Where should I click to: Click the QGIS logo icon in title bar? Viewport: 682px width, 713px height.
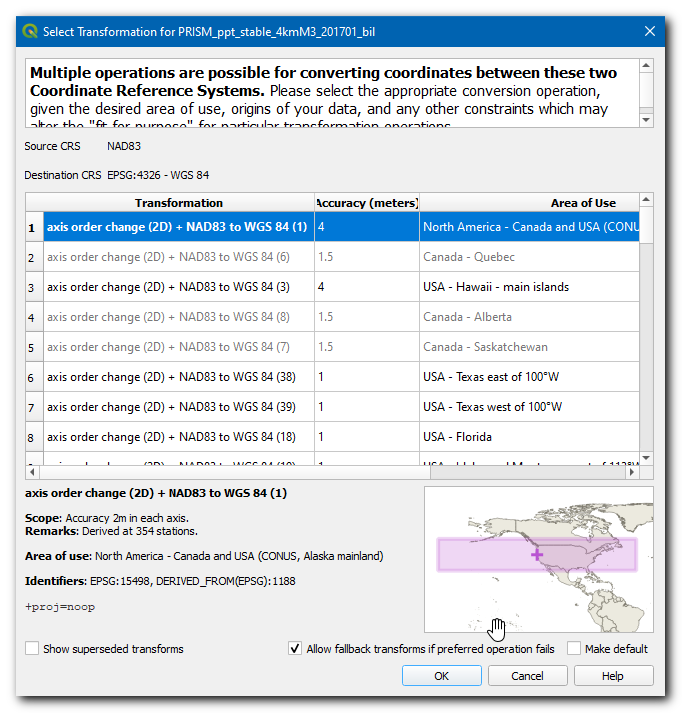click(x=29, y=31)
